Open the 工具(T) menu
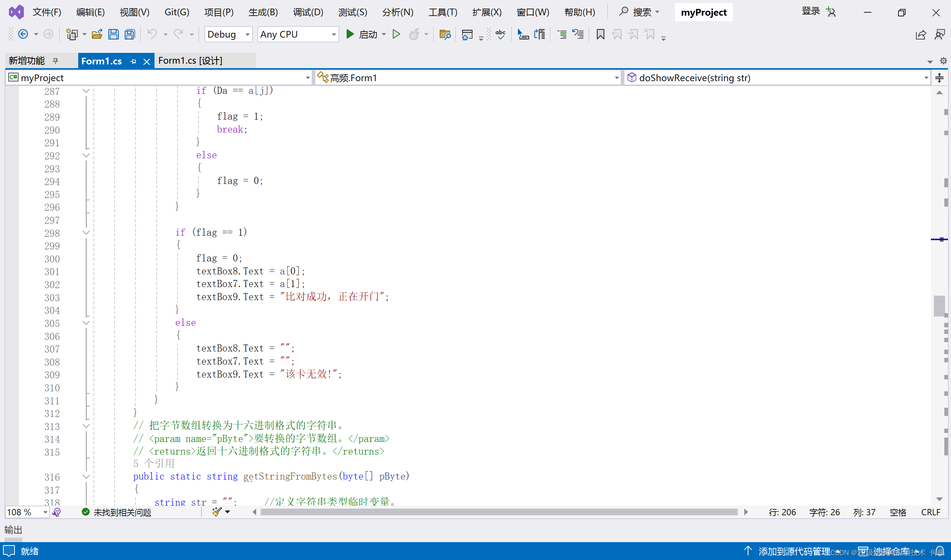 [443, 12]
